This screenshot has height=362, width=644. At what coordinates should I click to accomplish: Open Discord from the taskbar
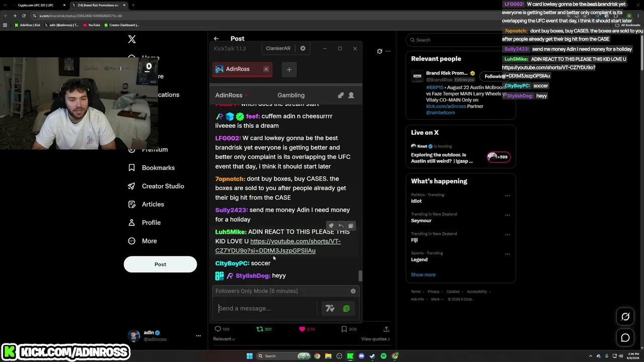click(361, 356)
